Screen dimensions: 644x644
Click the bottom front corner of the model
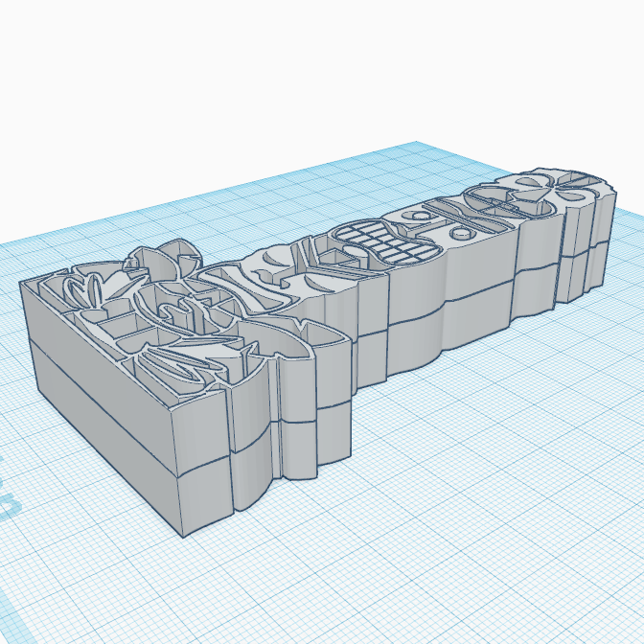pyautogui.click(x=183, y=536)
